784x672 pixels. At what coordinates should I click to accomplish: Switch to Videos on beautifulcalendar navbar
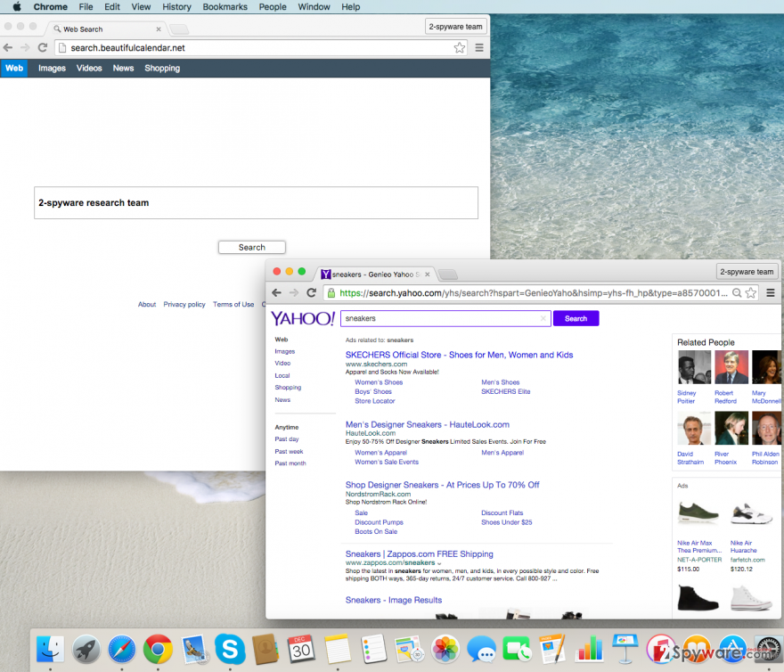[89, 68]
